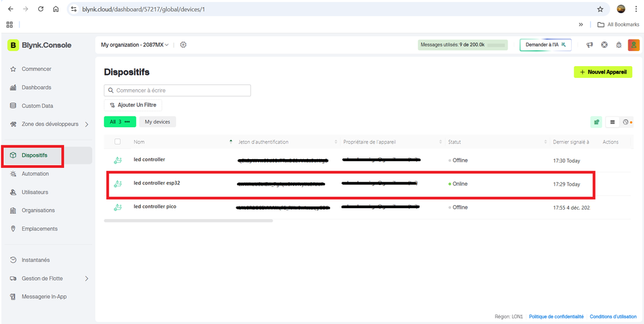Click the browser back arrow

[x=11, y=9]
